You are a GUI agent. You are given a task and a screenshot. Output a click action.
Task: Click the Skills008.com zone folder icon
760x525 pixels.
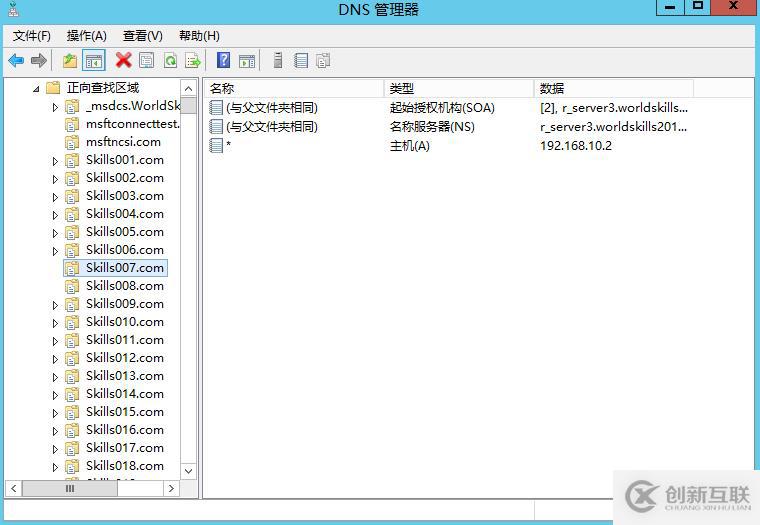[72, 286]
